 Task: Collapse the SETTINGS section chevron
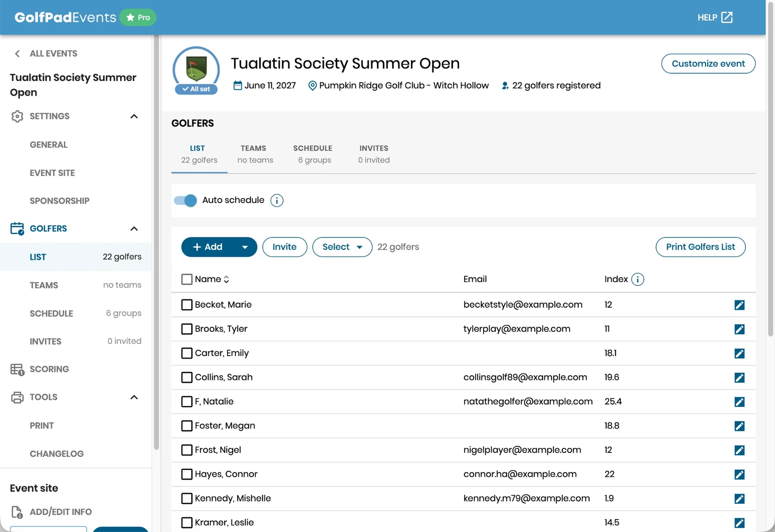point(134,116)
